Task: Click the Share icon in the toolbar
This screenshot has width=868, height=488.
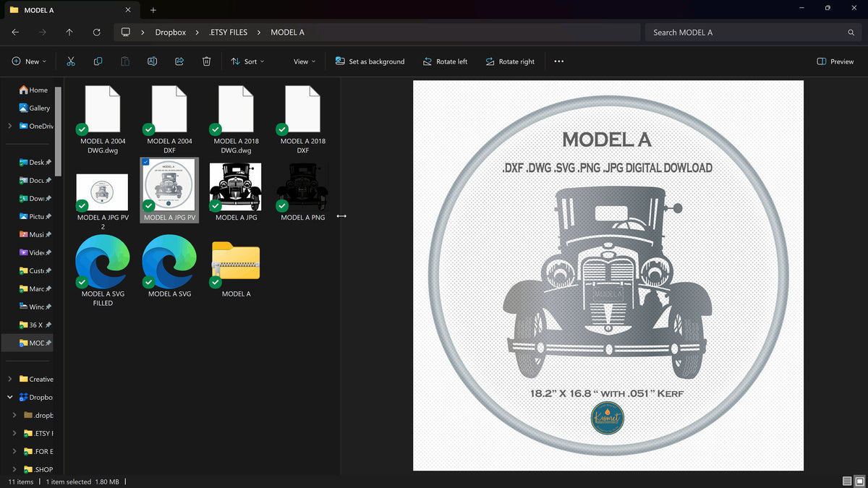Action: pos(179,61)
